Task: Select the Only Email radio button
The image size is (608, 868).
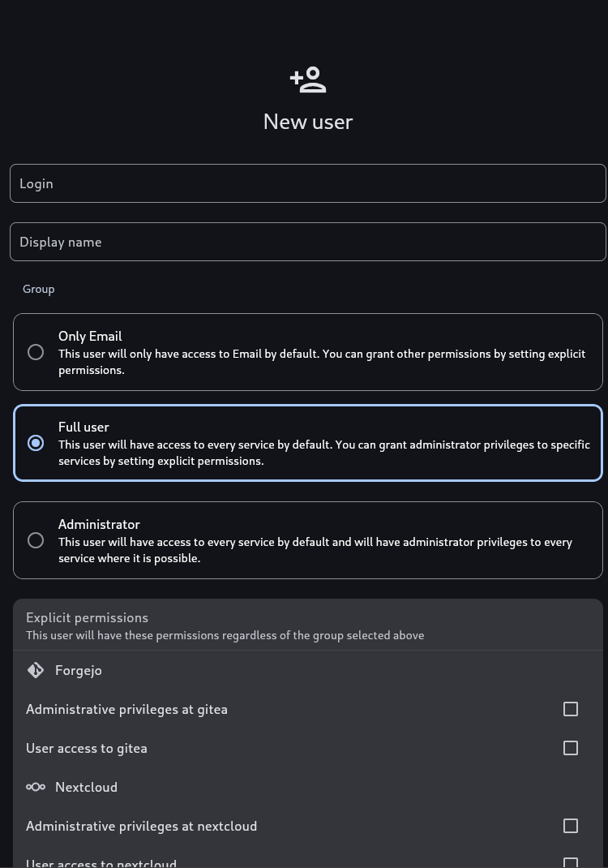Action: coord(36,352)
